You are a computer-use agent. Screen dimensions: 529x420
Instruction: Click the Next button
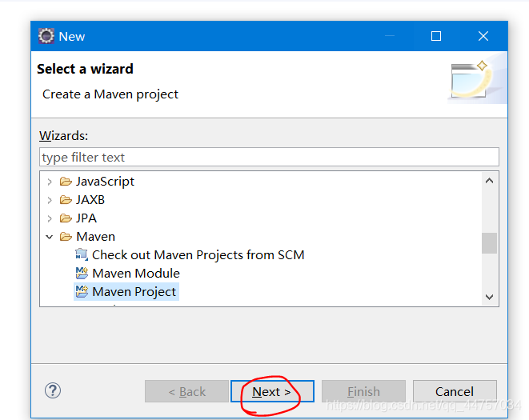click(x=272, y=391)
